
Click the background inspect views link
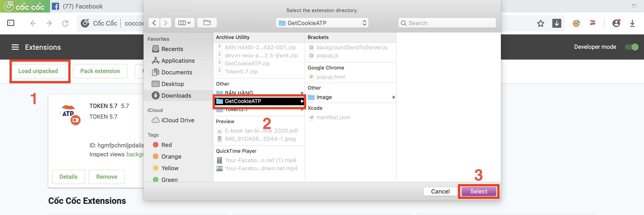pyautogui.click(x=135, y=155)
